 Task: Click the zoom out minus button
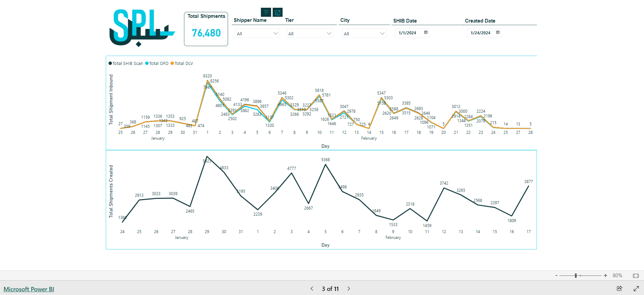556,275
